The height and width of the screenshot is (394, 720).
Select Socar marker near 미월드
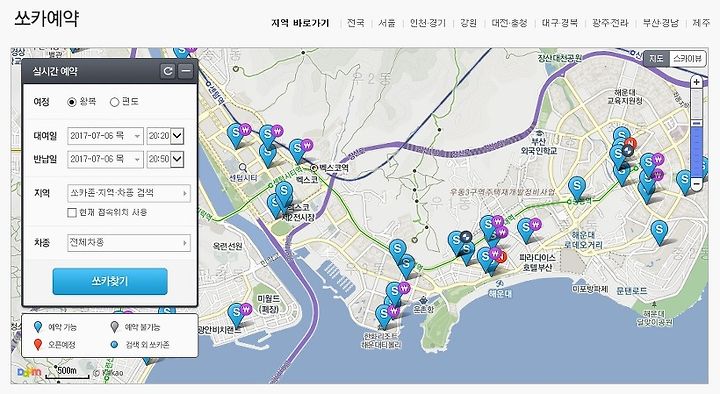click(x=236, y=315)
